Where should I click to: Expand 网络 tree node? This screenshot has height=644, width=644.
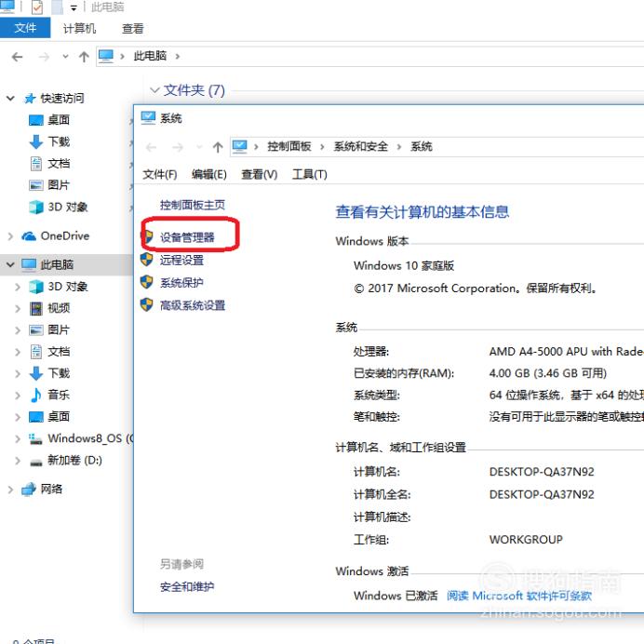10,490
